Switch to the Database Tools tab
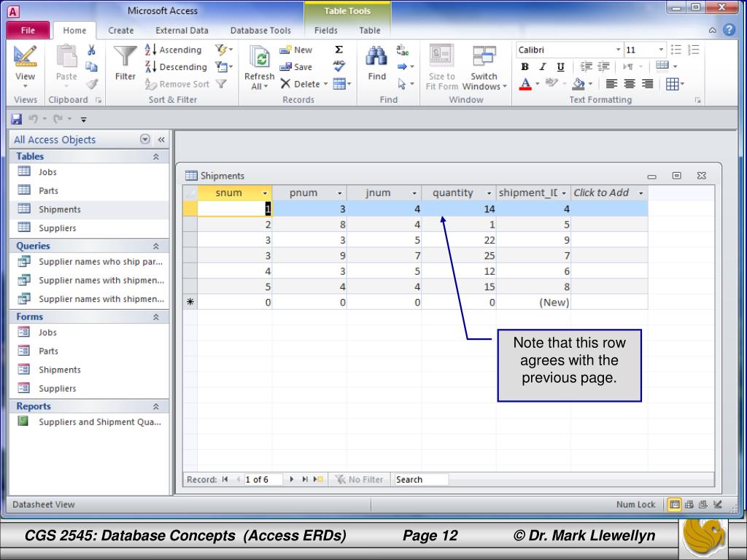The image size is (747, 560). tap(260, 30)
